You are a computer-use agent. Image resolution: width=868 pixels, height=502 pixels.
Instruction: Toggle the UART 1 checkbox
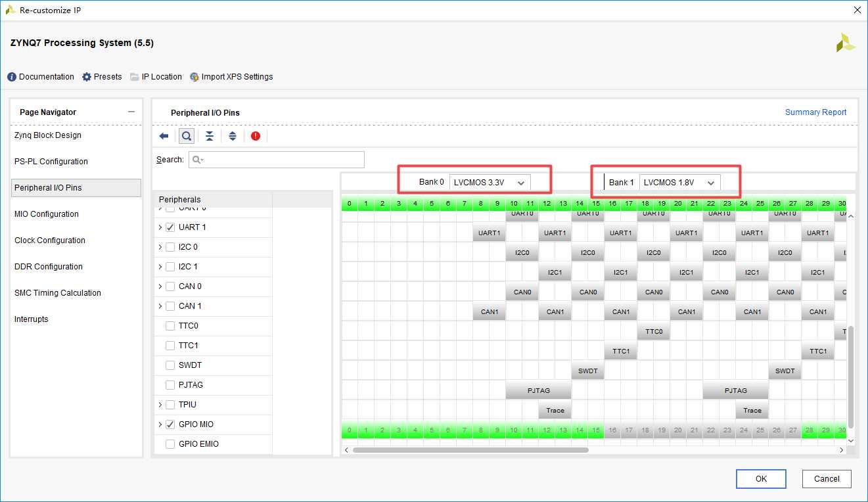[170, 227]
